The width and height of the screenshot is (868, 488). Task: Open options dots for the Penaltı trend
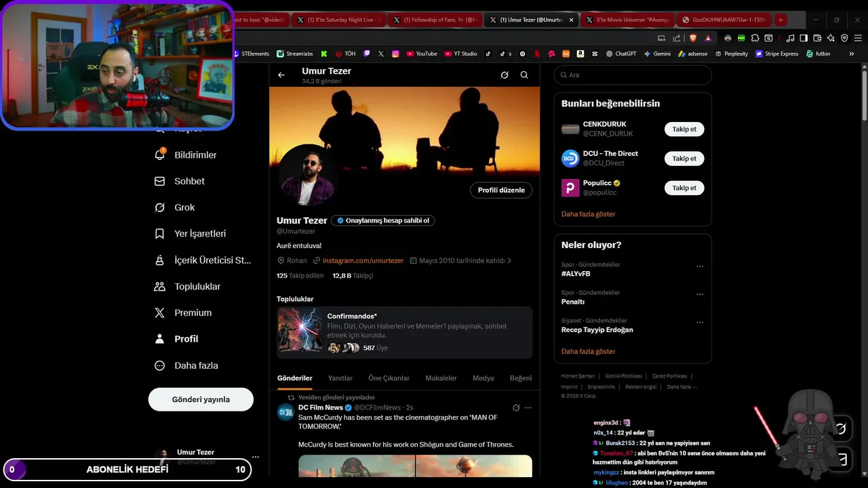pyautogui.click(x=700, y=295)
